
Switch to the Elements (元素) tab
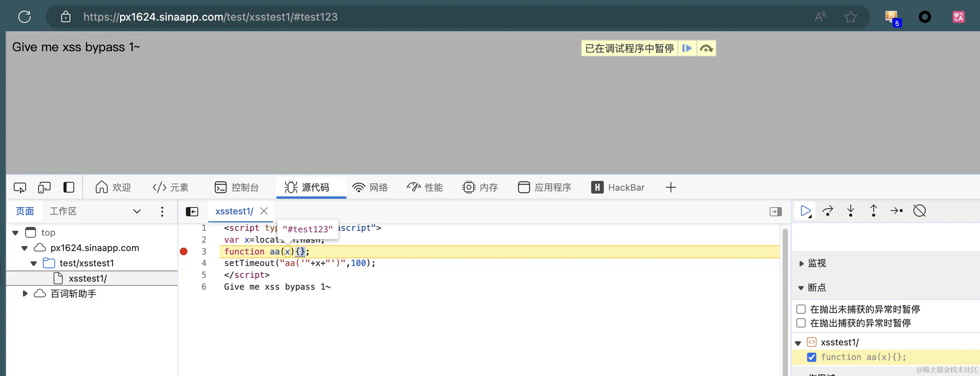click(x=171, y=188)
